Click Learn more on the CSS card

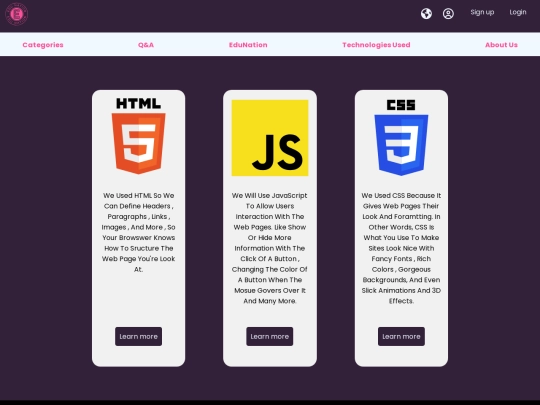[x=401, y=336]
